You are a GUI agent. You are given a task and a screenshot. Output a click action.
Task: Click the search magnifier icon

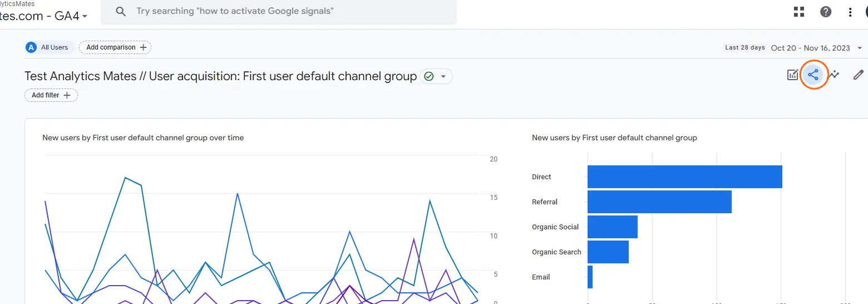click(121, 12)
